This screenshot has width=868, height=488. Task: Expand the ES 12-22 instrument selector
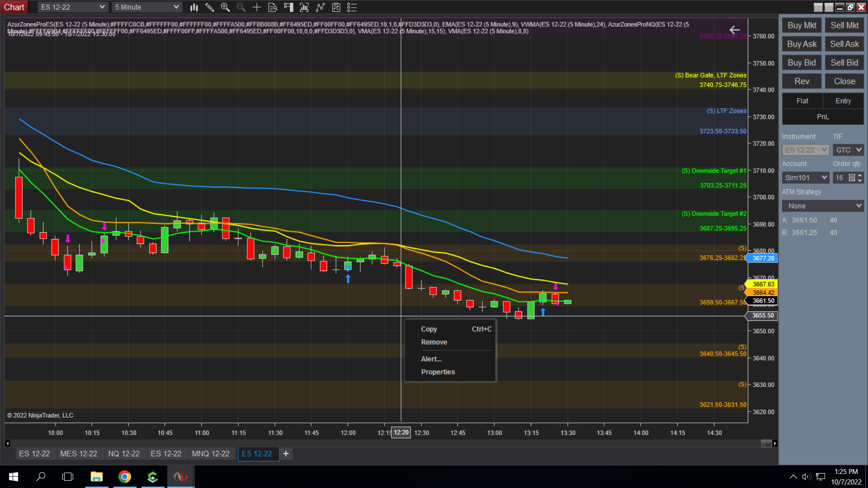[72, 7]
